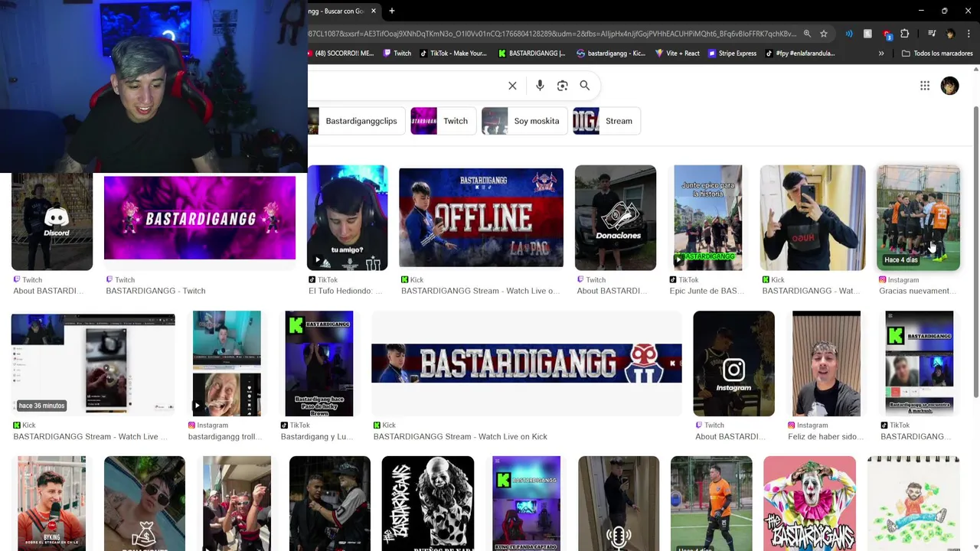Expand hidden bookmarks with the chevron
The image size is (980, 551).
pyautogui.click(x=881, y=54)
